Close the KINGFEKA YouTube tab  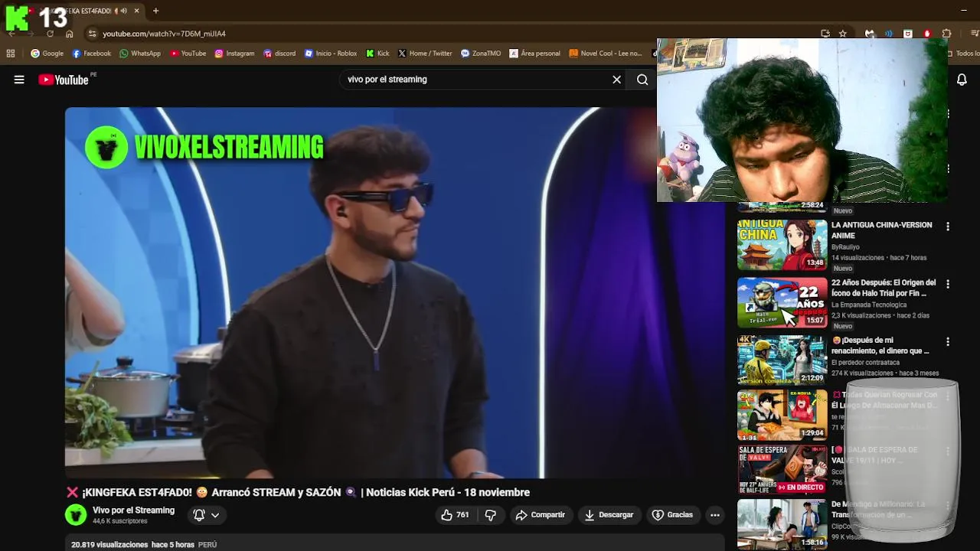click(x=136, y=11)
